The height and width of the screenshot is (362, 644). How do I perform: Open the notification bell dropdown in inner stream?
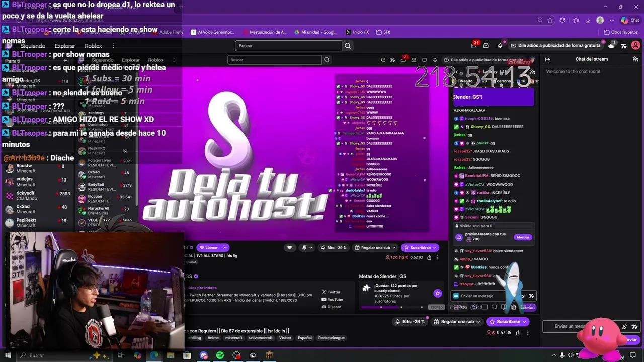tap(307, 247)
